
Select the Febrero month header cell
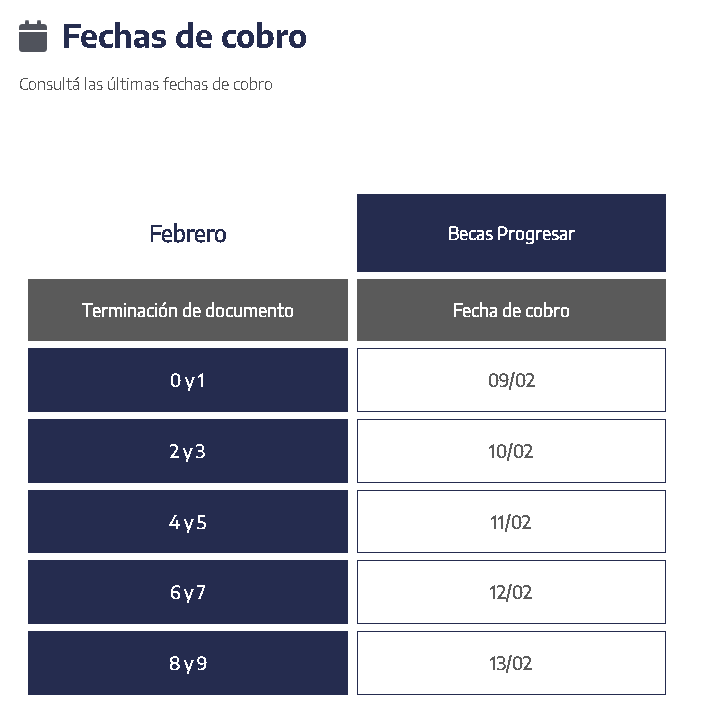pyautogui.click(x=188, y=233)
